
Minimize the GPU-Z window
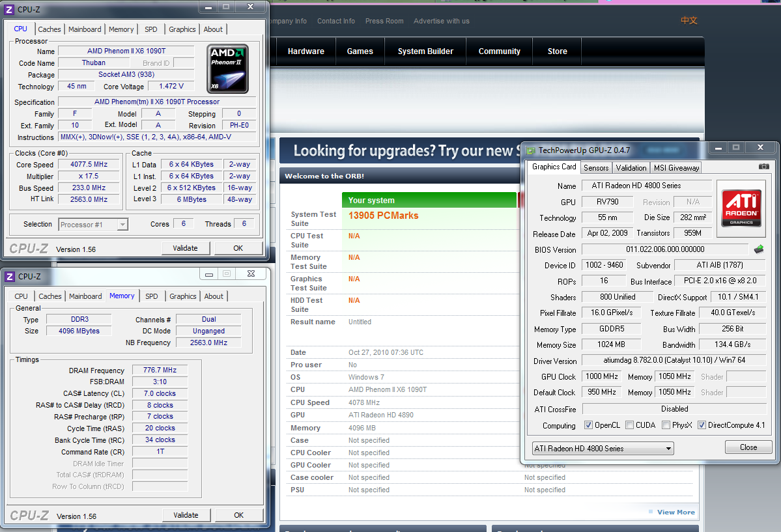point(718,148)
